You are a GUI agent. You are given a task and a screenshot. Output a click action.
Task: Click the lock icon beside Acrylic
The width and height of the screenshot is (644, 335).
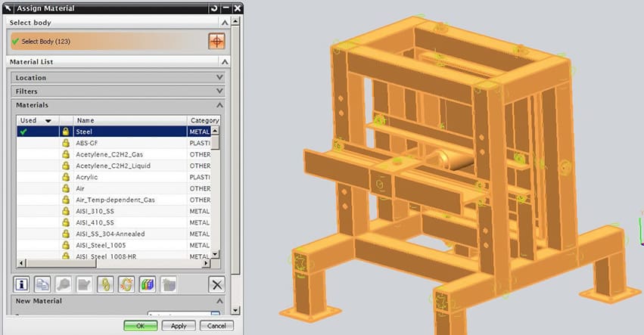tap(66, 177)
